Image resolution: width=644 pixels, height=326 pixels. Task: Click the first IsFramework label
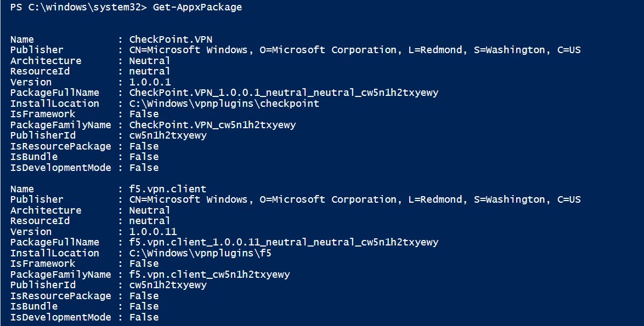(43, 114)
